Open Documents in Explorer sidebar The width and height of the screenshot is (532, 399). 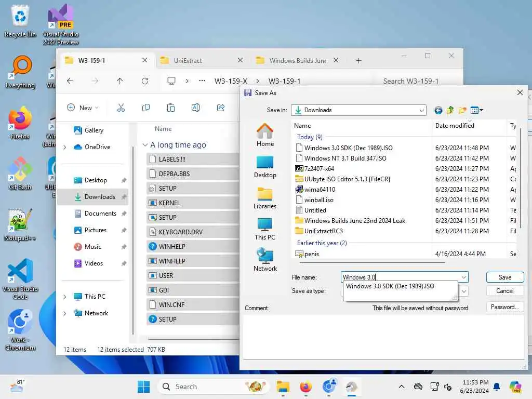tap(100, 214)
